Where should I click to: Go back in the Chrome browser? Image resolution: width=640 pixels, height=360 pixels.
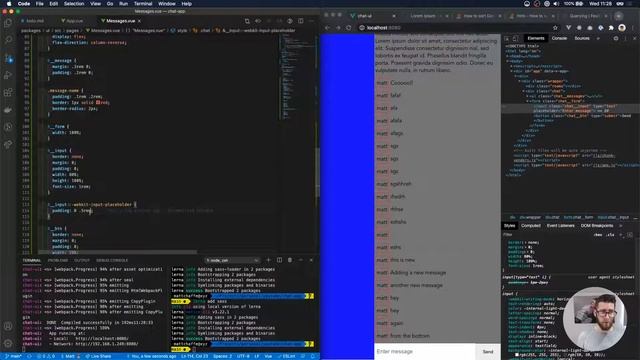[x=327, y=28]
